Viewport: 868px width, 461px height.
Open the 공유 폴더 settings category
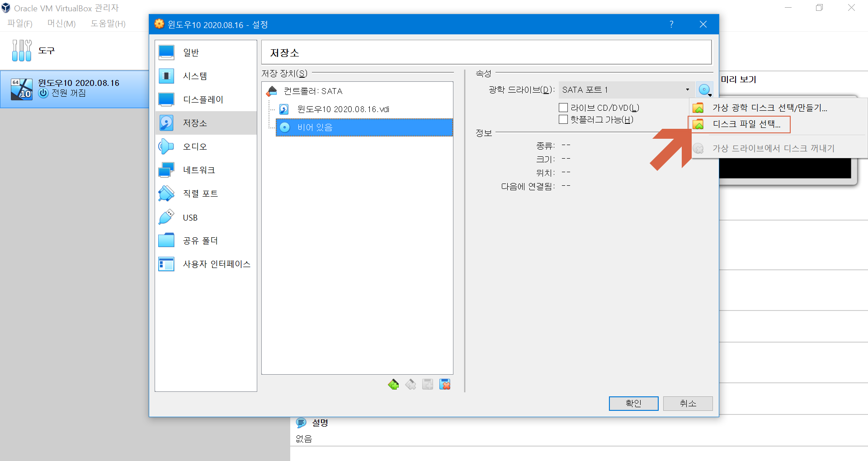click(x=206, y=240)
